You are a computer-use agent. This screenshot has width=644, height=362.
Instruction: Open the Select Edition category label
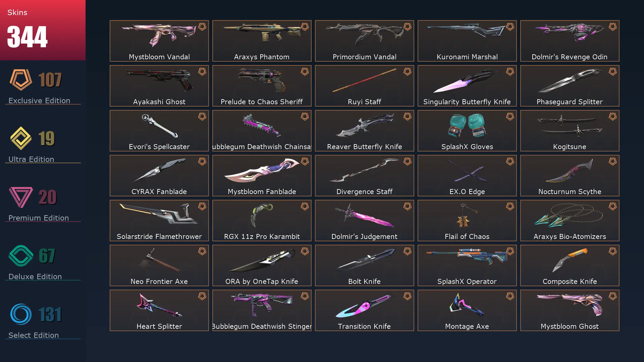click(34, 335)
